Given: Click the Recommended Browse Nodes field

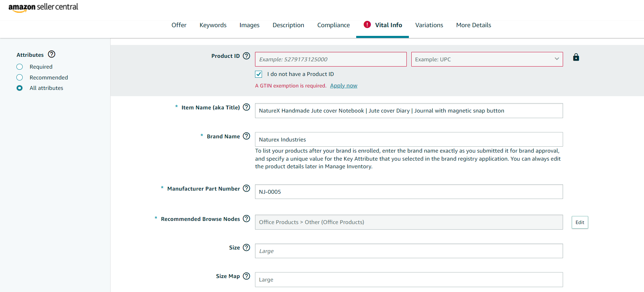Looking at the screenshot, I should (409, 222).
